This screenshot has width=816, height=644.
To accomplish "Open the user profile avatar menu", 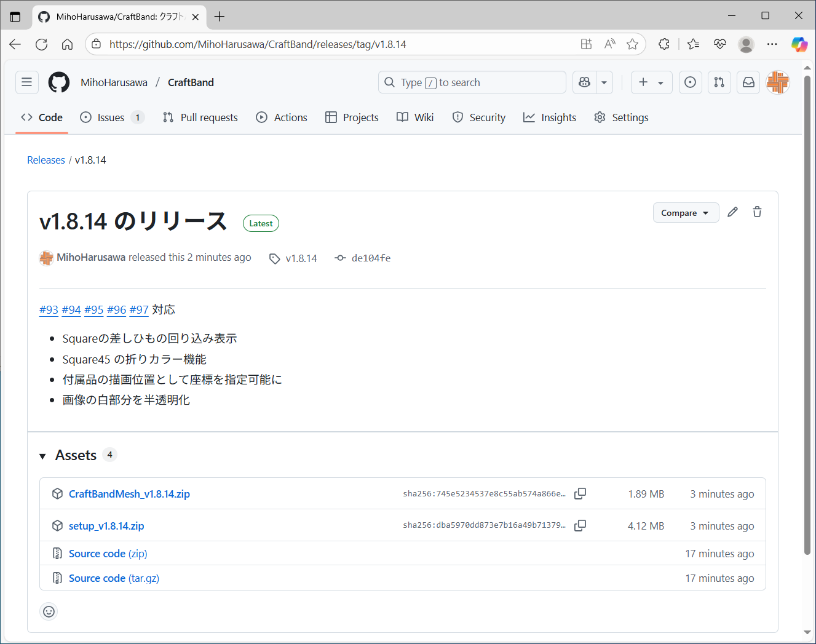I will [x=778, y=82].
